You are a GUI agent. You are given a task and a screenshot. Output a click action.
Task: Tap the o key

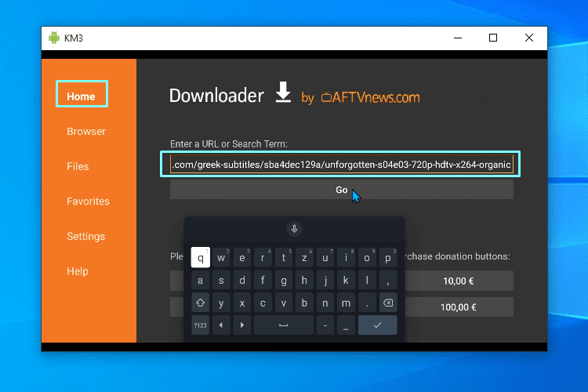click(x=367, y=257)
